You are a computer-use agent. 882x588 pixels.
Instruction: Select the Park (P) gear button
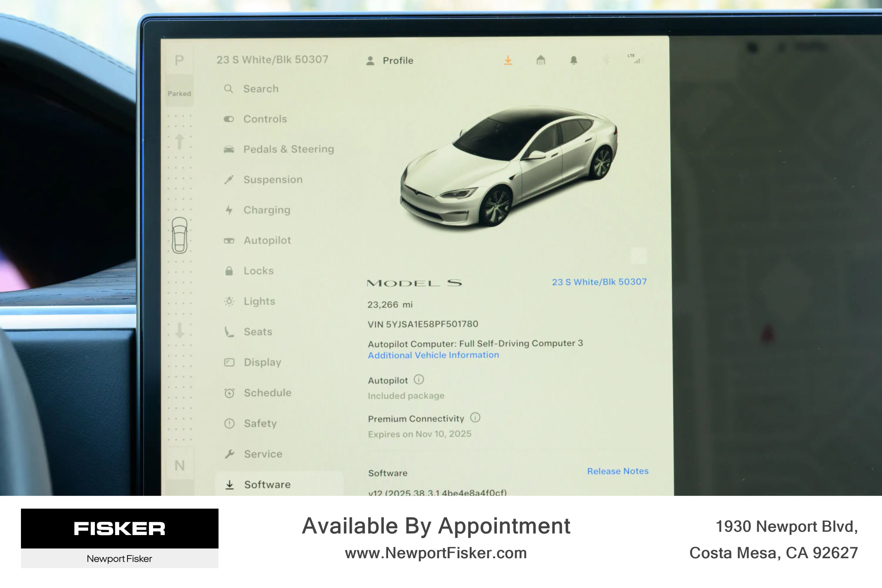tap(179, 60)
